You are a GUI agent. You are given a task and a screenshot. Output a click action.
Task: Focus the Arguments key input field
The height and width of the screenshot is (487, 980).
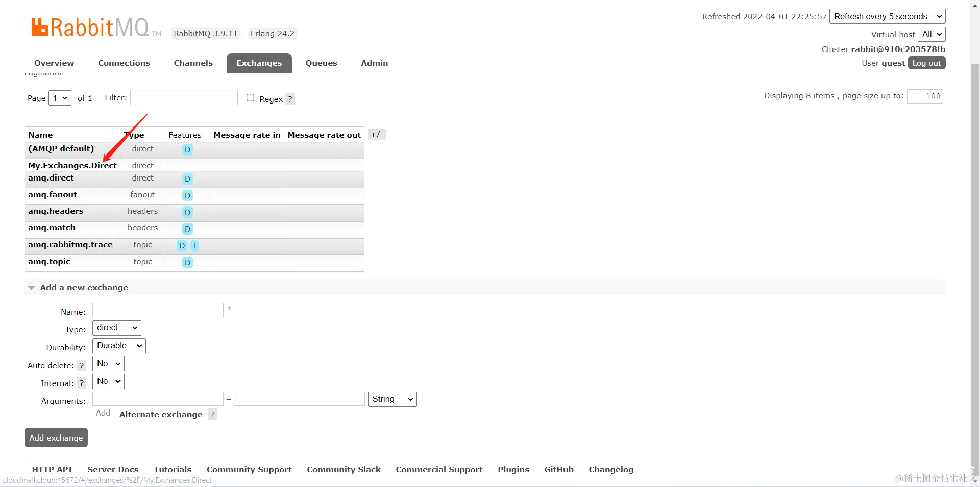[x=158, y=399]
